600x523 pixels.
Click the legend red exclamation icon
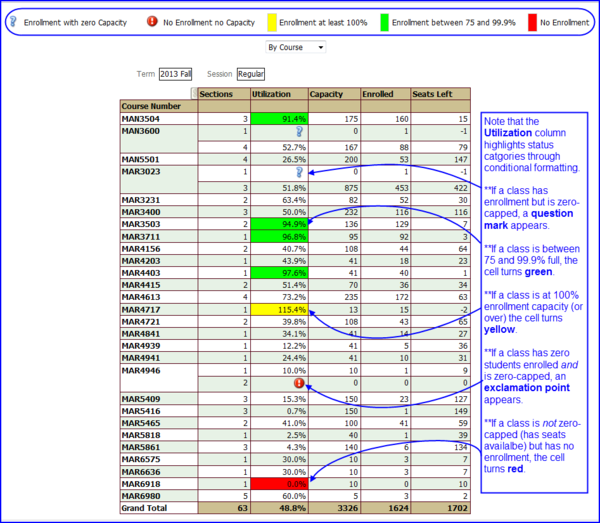pyautogui.click(x=152, y=21)
